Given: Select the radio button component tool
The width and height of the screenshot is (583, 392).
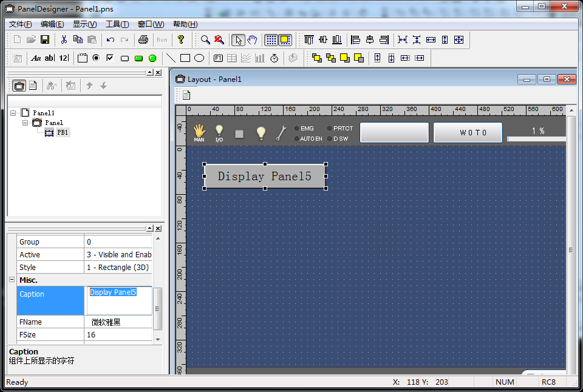Looking at the screenshot, I should coord(96,58).
